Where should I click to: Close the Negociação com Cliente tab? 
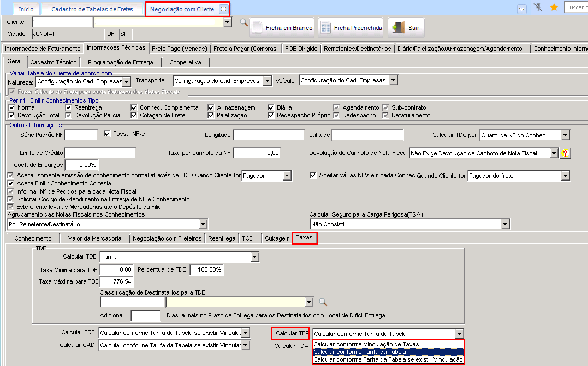[223, 9]
